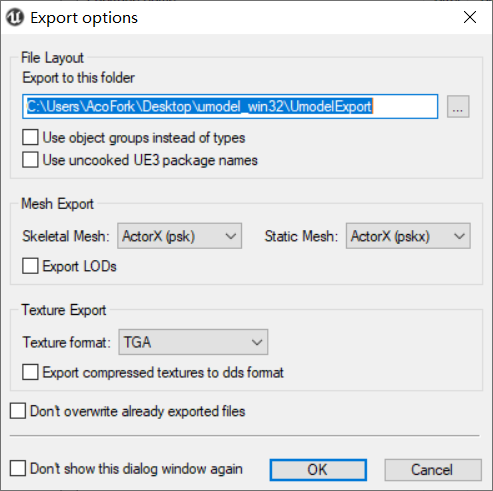Enable Use object groups instead of types
This screenshot has width=493, height=491.
pyautogui.click(x=30, y=137)
